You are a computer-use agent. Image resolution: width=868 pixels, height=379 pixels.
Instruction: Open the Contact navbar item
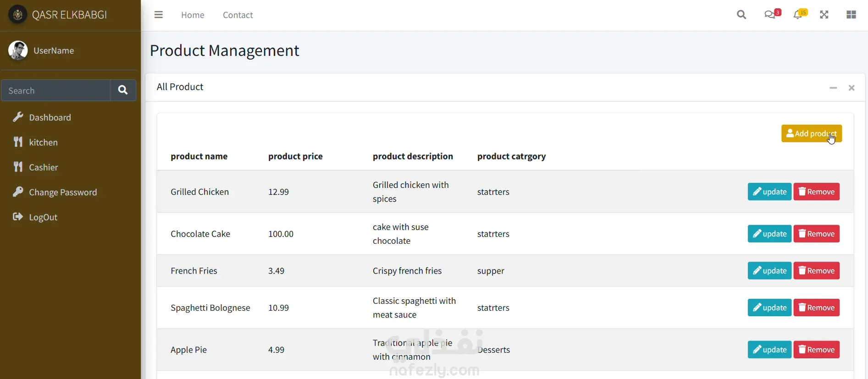click(238, 15)
